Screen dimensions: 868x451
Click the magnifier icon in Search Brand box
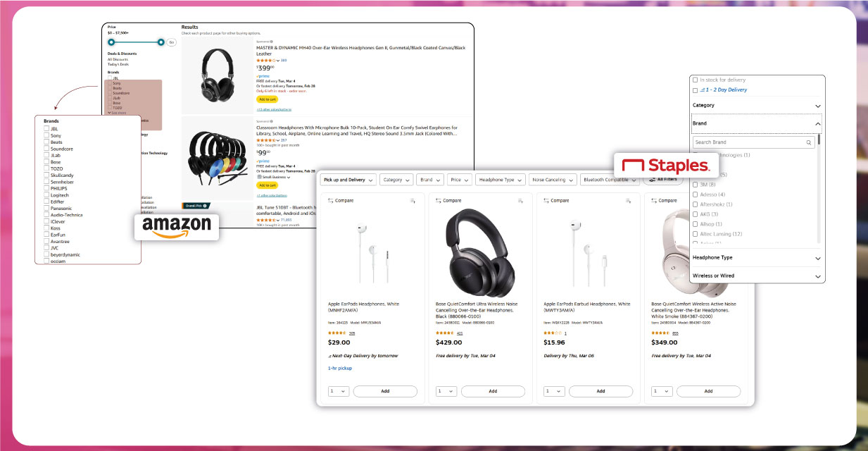point(810,142)
